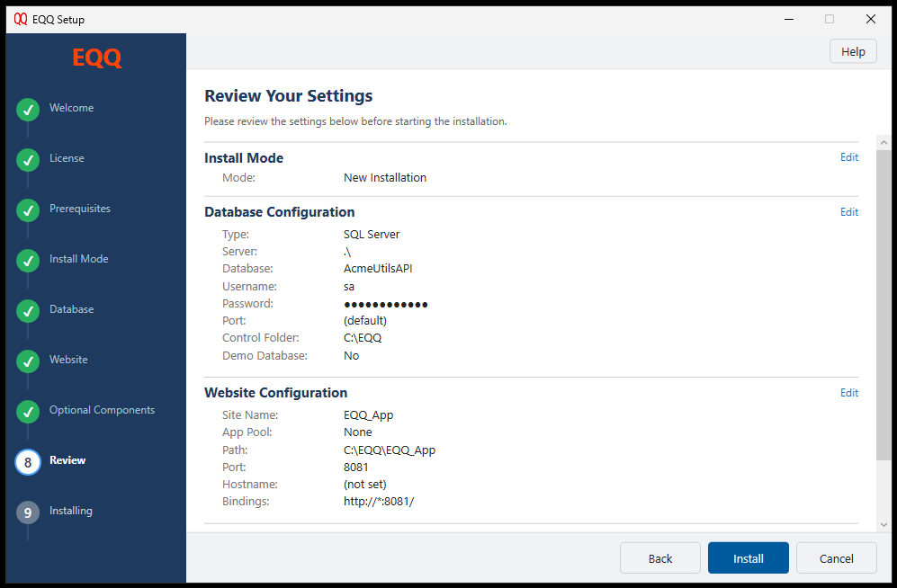Click the sa username value
Screen dimensions: 897x588
[349, 287]
